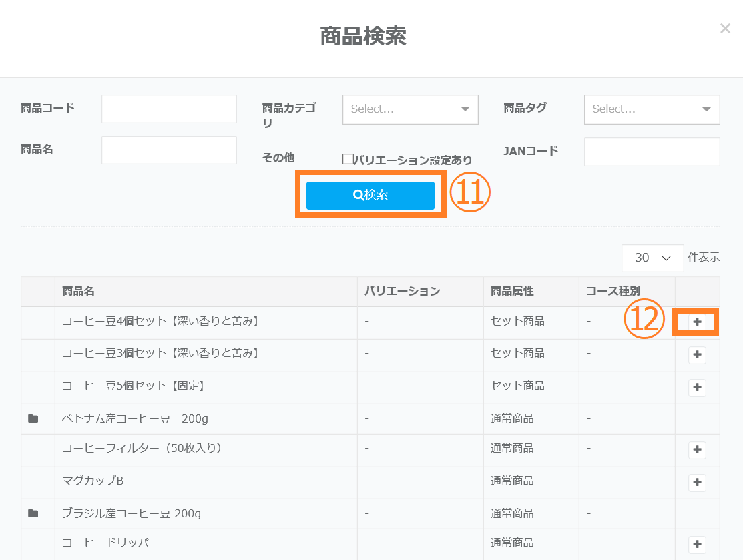This screenshot has width=743, height=560.
Task: Click plus icon for コーヒーフィルター row
Action: coord(697,450)
